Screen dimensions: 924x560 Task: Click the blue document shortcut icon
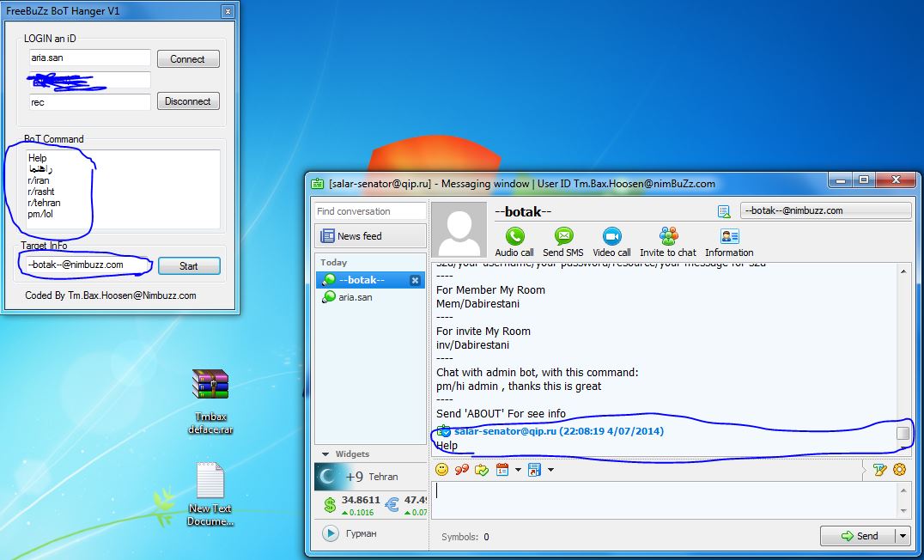pos(534,470)
